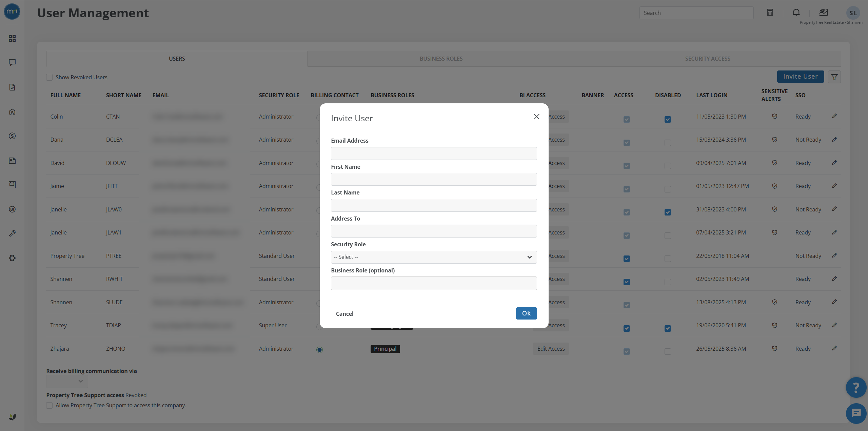
Task: Click Edit Access for Zhajara
Action: click(x=551, y=349)
